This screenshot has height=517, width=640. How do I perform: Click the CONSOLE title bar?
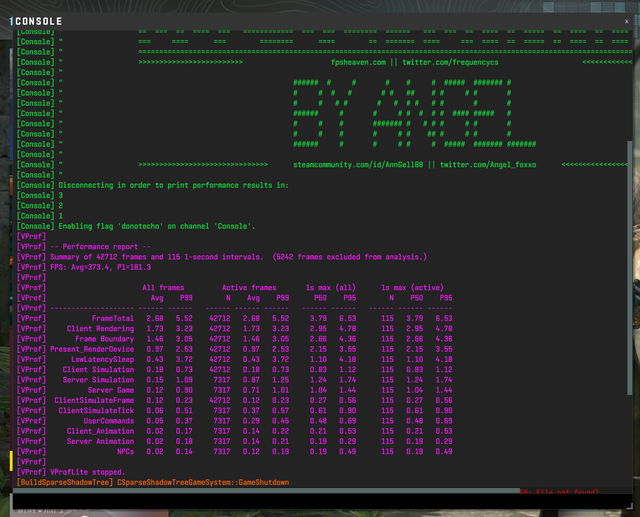pyautogui.click(x=300, y=19)
